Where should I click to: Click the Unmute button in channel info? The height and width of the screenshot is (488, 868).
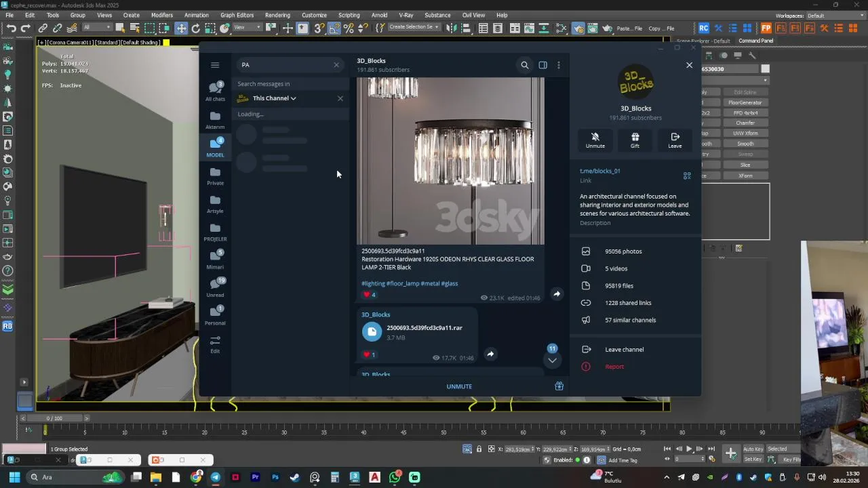(595, 140)
